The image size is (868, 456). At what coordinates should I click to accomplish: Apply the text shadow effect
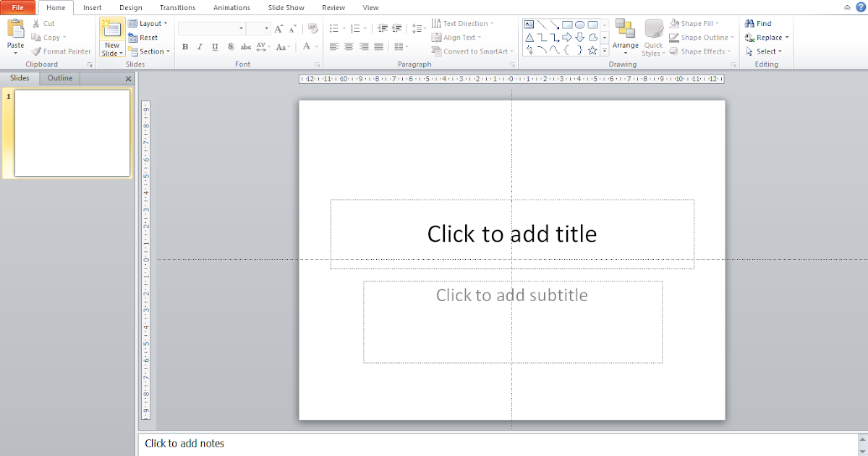tap(230, 46)
